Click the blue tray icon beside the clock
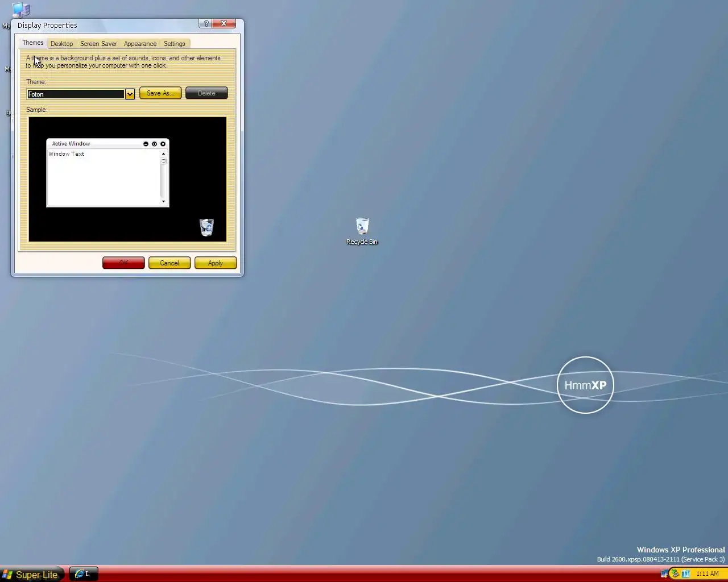 point(686,573)
